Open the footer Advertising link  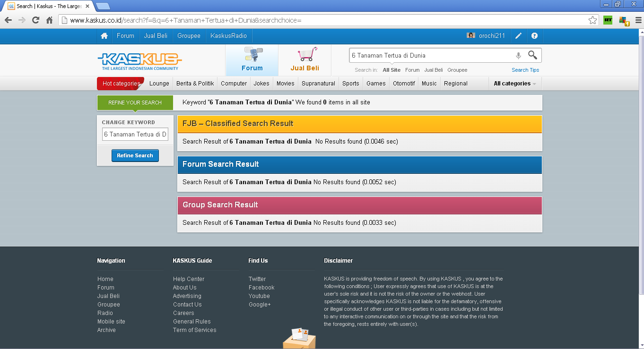(x=187, y=296)
